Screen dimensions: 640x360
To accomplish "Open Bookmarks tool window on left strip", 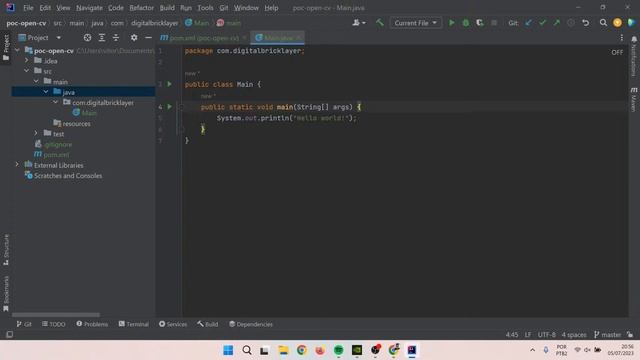I will [6, 293].
